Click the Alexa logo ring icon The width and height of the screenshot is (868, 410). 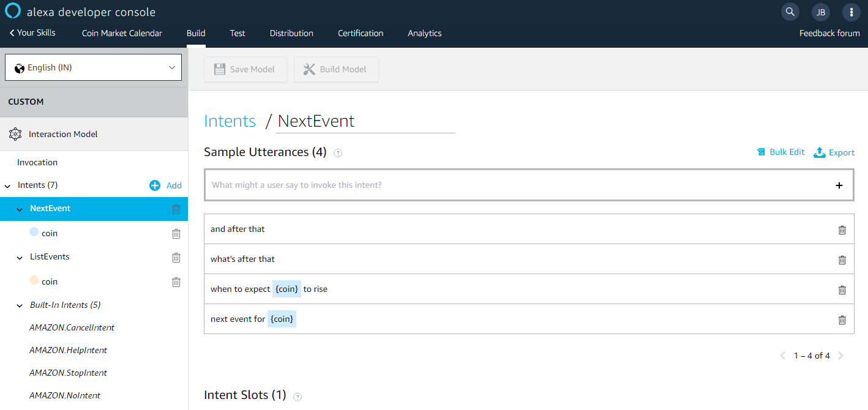13,12
